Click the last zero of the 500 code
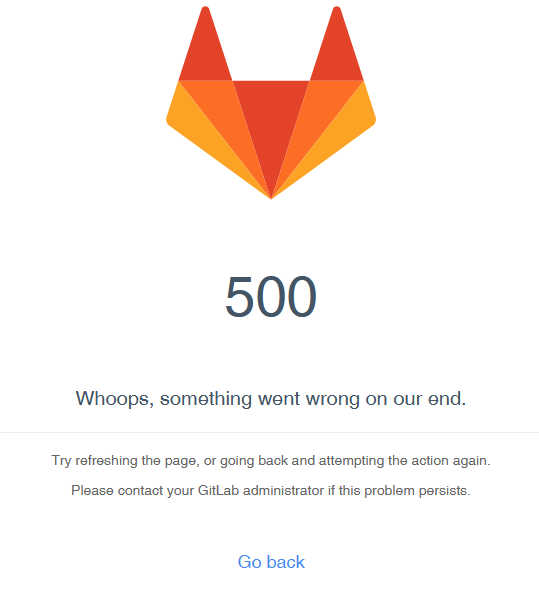The width and height of the screenshot is (539, 596). 302,296
